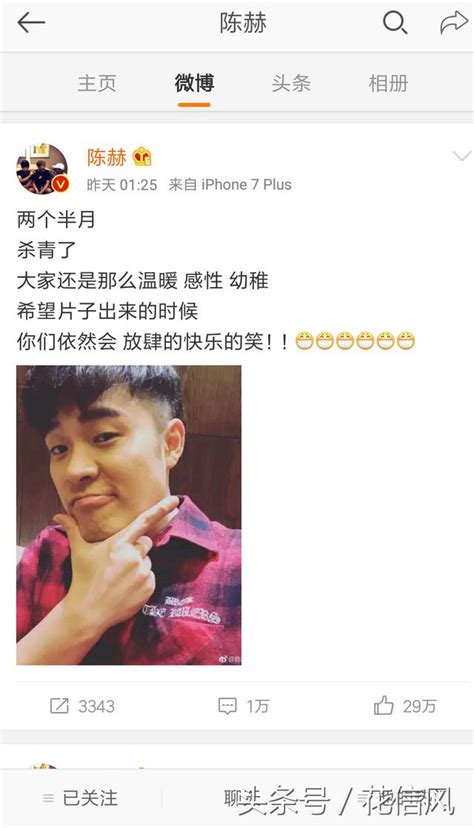Open the search magnifier icon
This screenshot has height=828, width=474.
[x=394, y=23]
